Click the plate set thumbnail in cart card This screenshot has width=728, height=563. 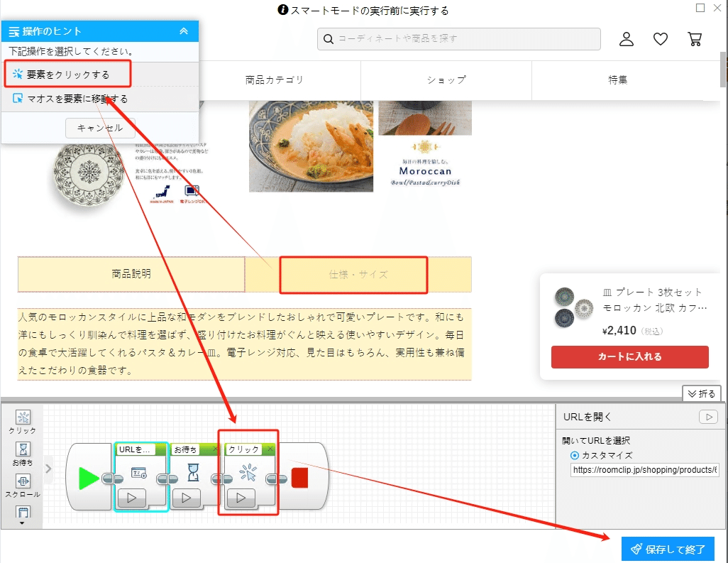click(x=574, y=307)
